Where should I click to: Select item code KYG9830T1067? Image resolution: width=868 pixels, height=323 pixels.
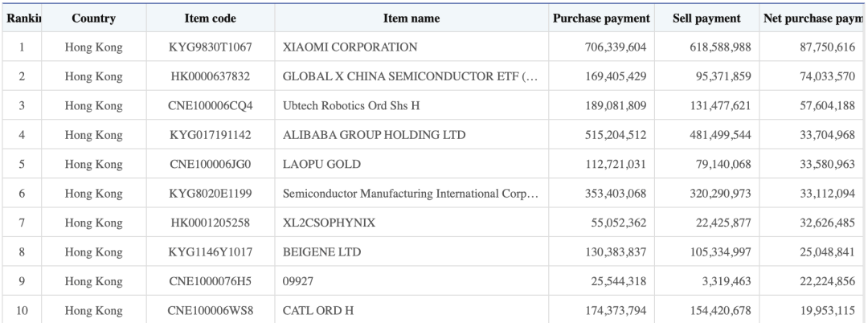pos(209,47)
